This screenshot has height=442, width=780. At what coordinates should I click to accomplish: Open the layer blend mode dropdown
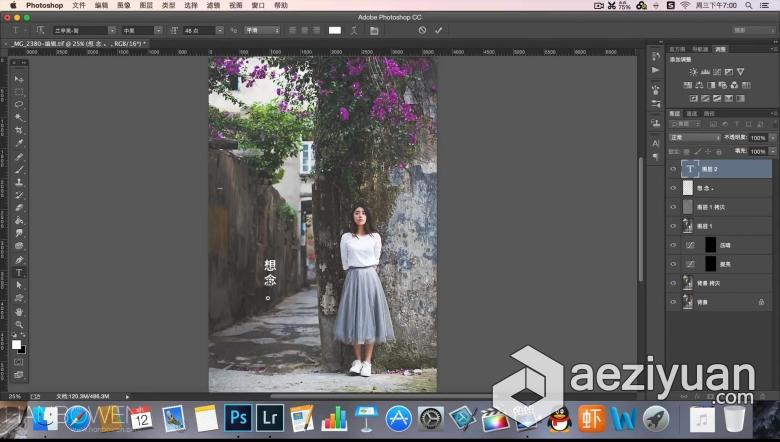click(695, 138)
